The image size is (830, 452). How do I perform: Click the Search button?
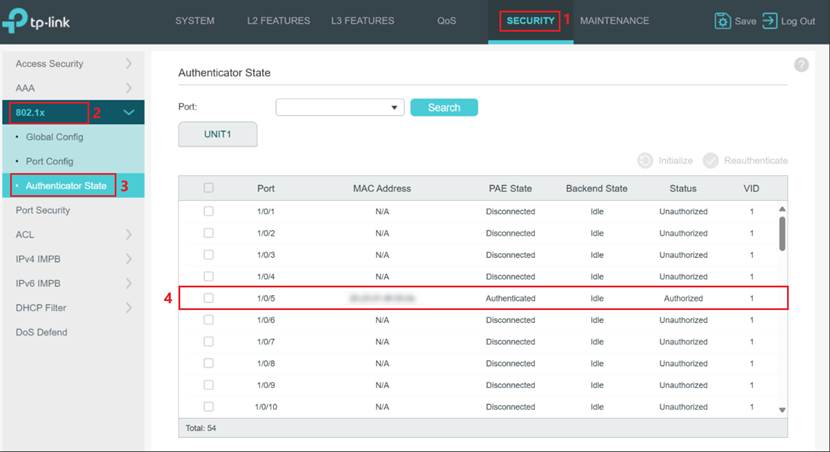(x=444, y=108)
